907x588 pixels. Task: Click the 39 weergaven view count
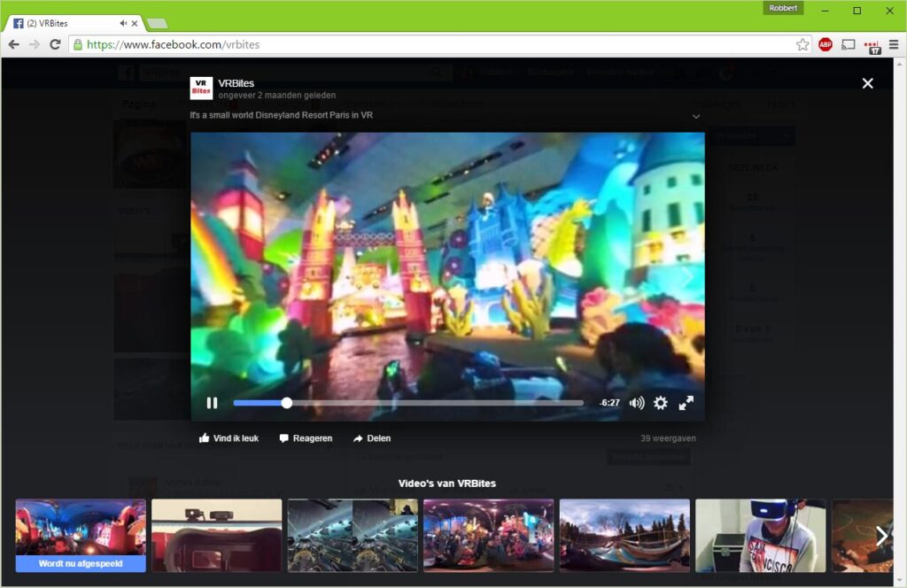point(668,438)
